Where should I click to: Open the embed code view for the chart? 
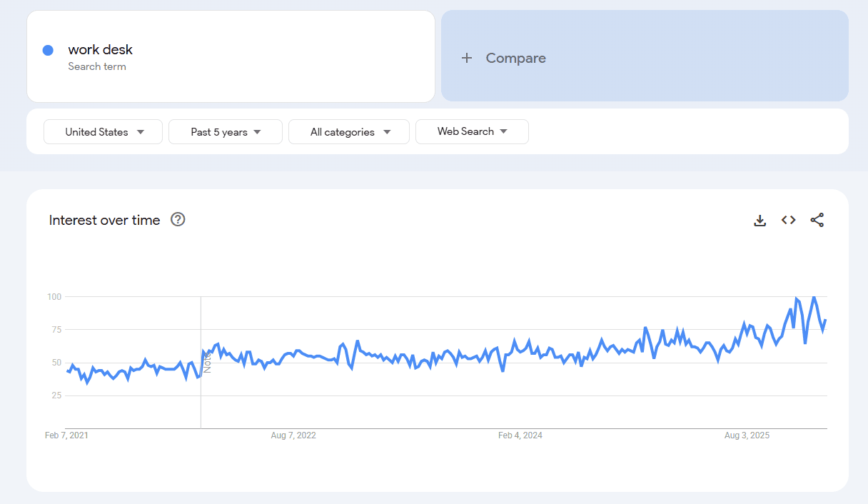tap(788, 220)
